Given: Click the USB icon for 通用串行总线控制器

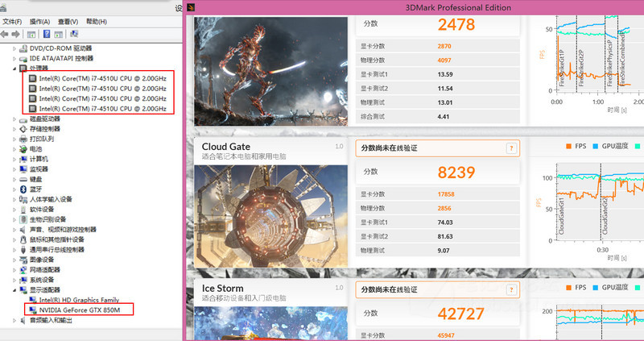Looking at the screenshot, I should (x=23, y=249).
